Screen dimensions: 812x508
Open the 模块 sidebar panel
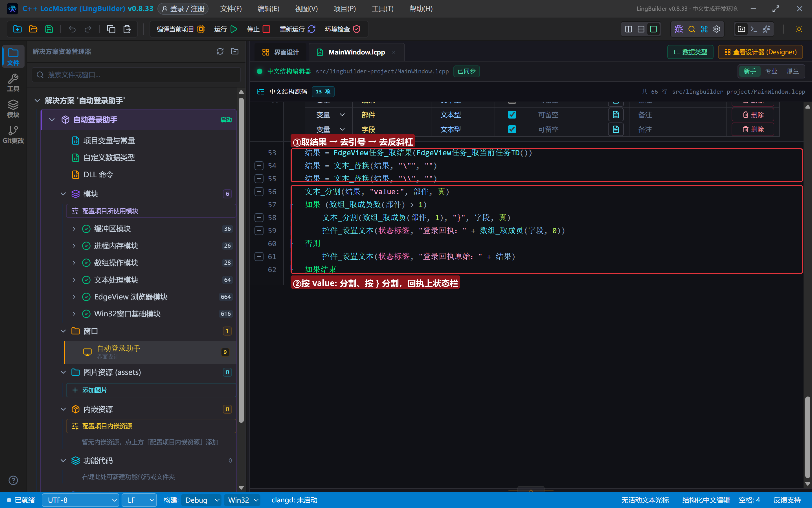[13, 109]
